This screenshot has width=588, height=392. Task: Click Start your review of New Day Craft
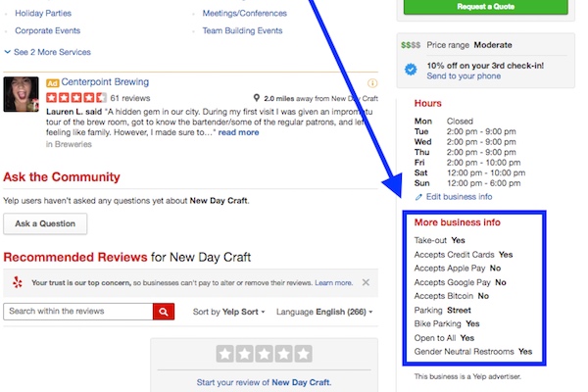pos(264,382)
